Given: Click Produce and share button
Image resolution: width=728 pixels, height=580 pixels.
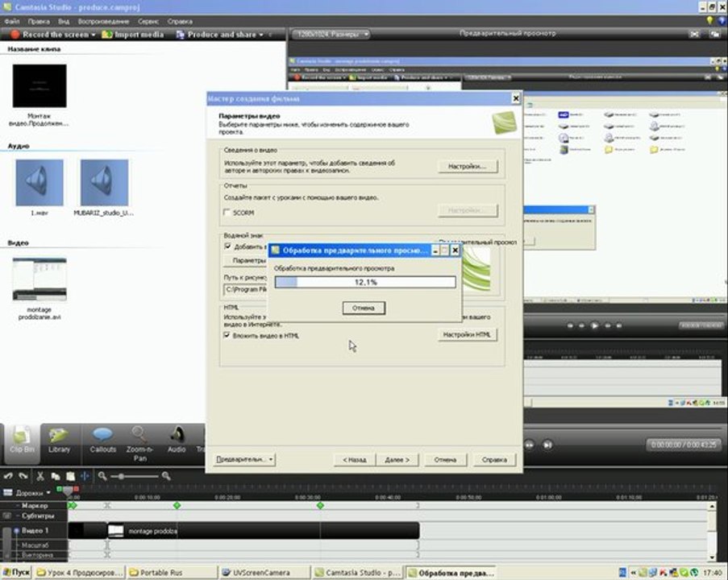Looking at the screenshot, I should pos(217,35).
